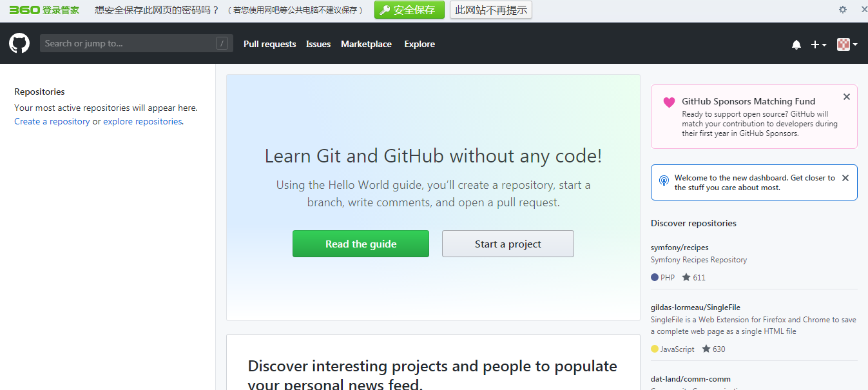Close the 360 password prompt bar
The height and width of the screenshot is (390, 868).
click(x=863, y=10)
